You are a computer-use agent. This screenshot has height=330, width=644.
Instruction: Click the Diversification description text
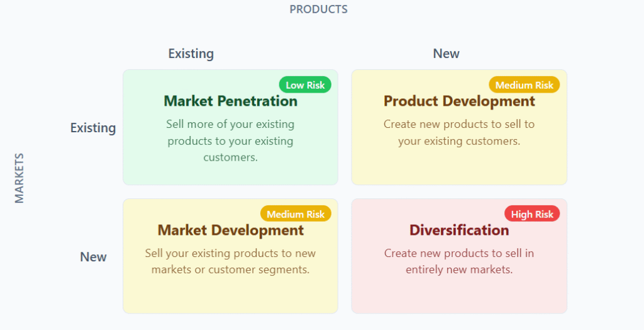pos(459,261)
